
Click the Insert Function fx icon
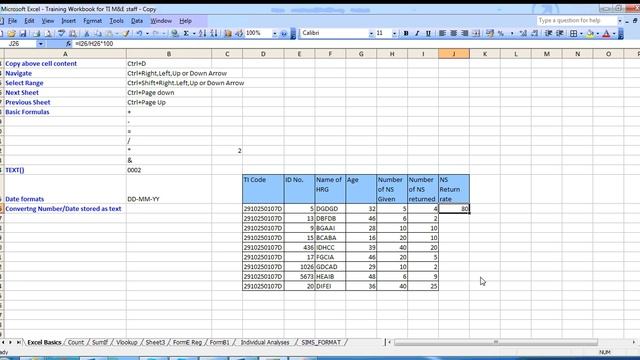68,44
